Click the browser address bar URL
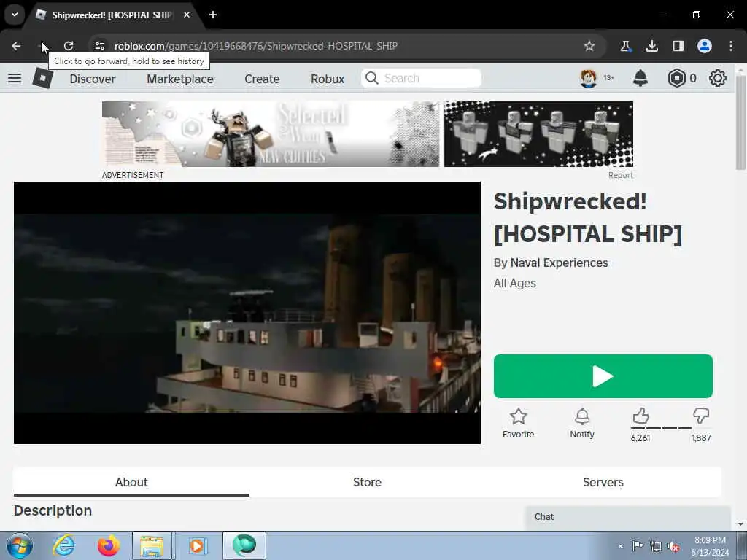Image resolution: width=747 pixels, height=560 pixels. pyautogui.click(x=256, y=46)
